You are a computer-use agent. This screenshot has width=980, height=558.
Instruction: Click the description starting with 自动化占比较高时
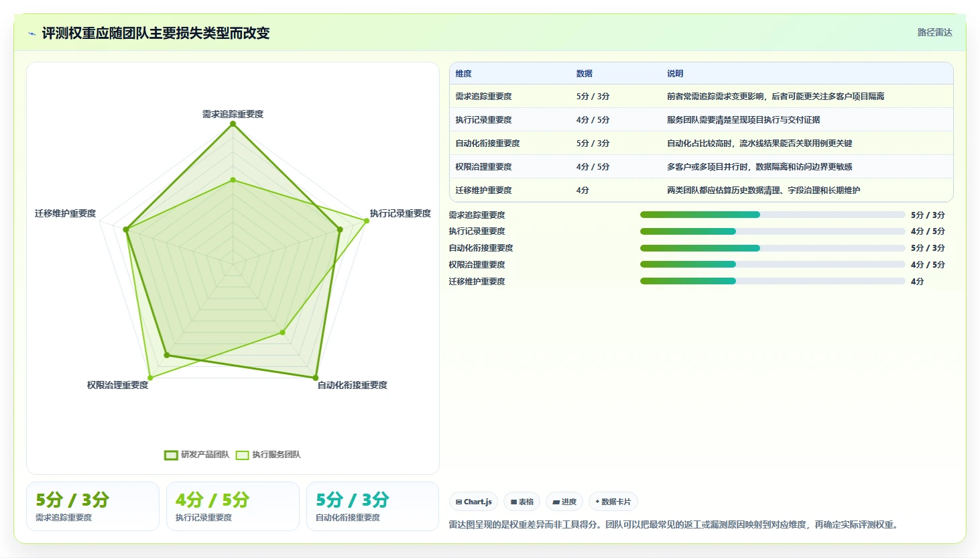(759, 144)
